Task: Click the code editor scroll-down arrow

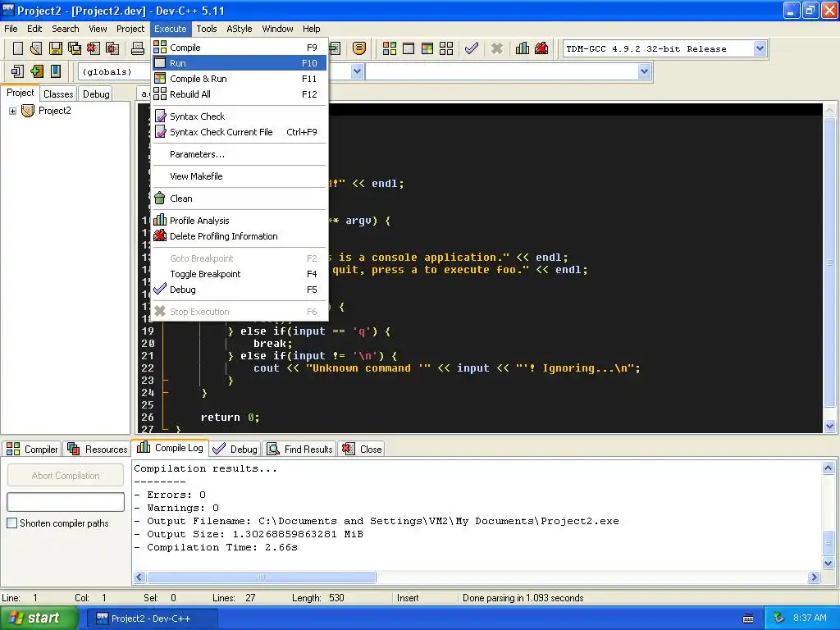Action: (x=830, y=426)
